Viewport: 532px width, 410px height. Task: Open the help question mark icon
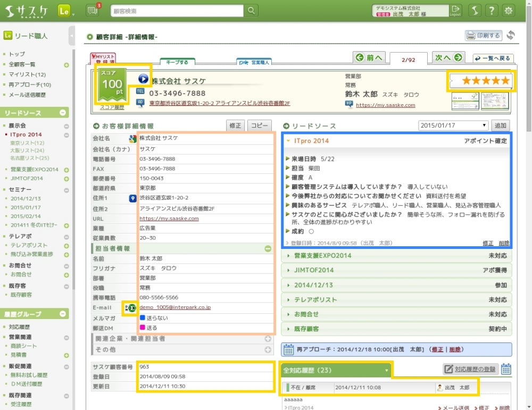(x=492, y=11)
